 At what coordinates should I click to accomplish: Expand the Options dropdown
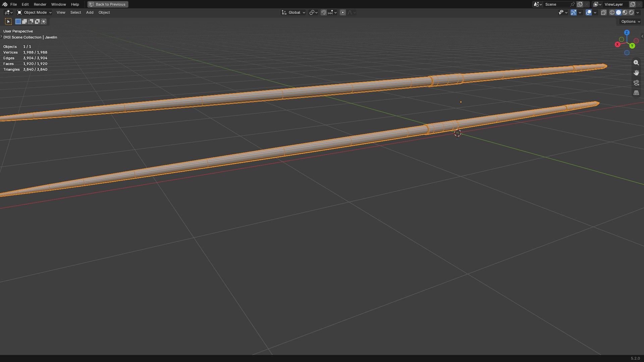631,21
